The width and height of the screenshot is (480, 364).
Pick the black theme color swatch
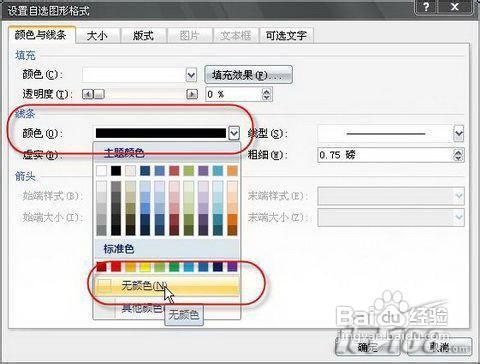(x=116, y=171)
